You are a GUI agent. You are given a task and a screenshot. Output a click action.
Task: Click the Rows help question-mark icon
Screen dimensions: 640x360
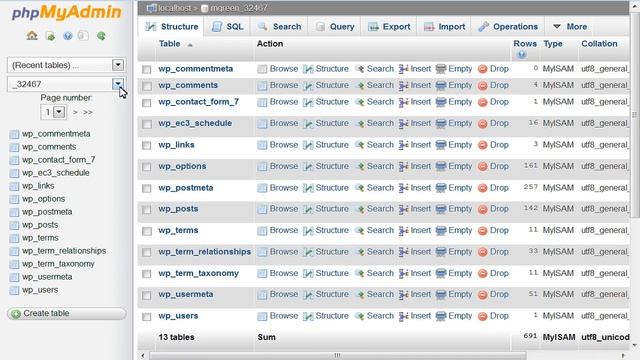522,55
